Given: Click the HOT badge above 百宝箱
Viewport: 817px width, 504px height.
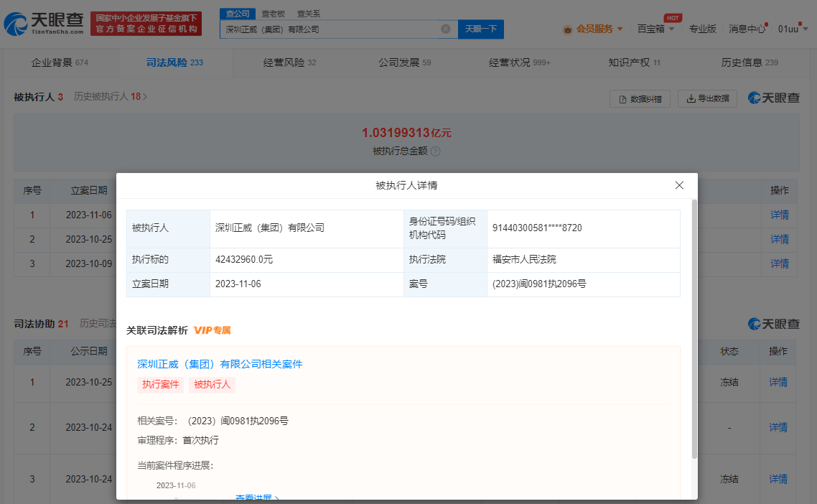Looking at the screenshot, I should [x=673, y=18].
